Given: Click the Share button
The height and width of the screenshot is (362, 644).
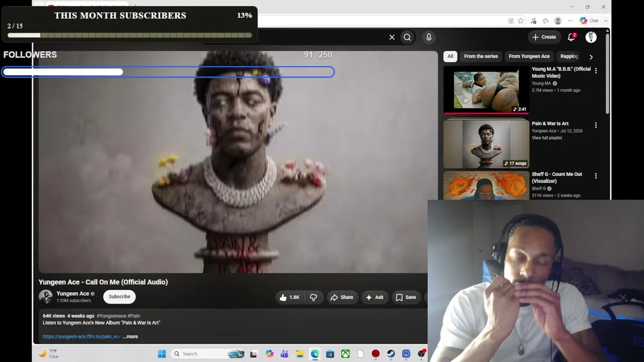Looking at the screenshot, I should pyautogui.click(x=342, y=297).
